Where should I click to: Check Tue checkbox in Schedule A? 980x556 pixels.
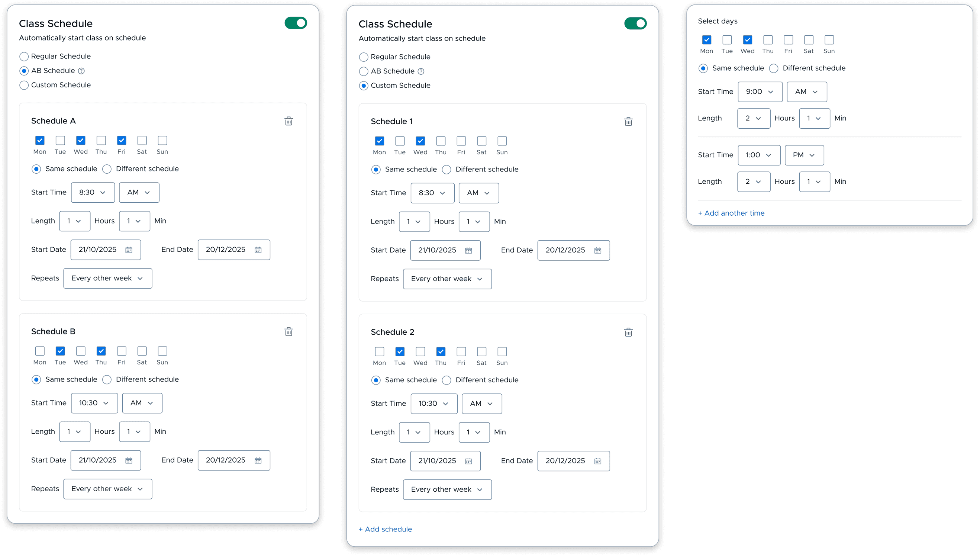[x=60, y=141]
